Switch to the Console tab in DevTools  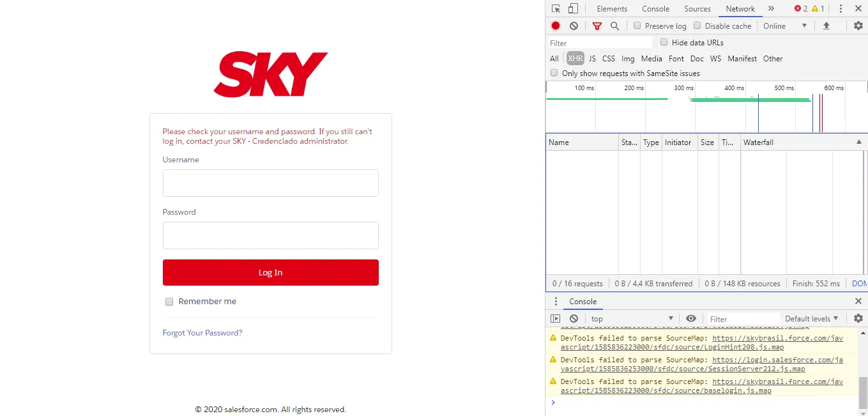pyautogui.click(x=656, y=9)
